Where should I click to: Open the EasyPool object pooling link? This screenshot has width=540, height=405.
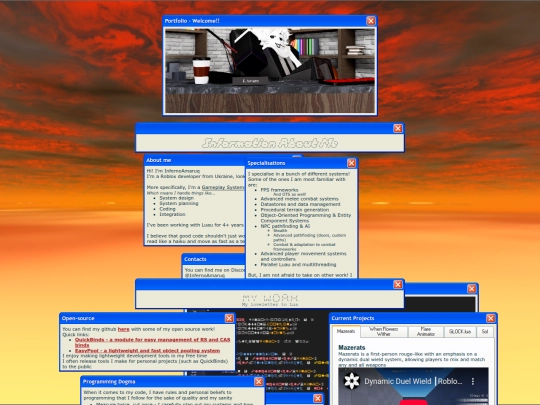pyautogui.click(x=147, y=351)
